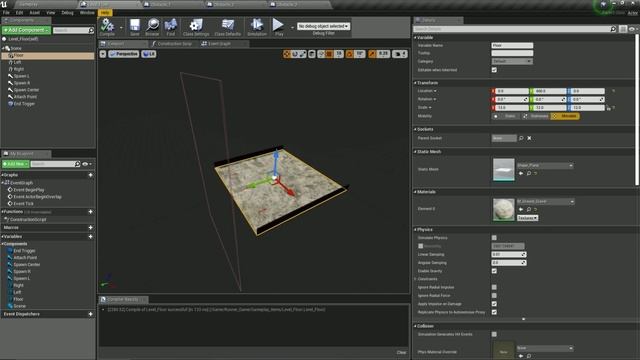The width and height of the screenshot is (640, 360).
Task: Click Location X value field
Action: [x=511, y=91]
